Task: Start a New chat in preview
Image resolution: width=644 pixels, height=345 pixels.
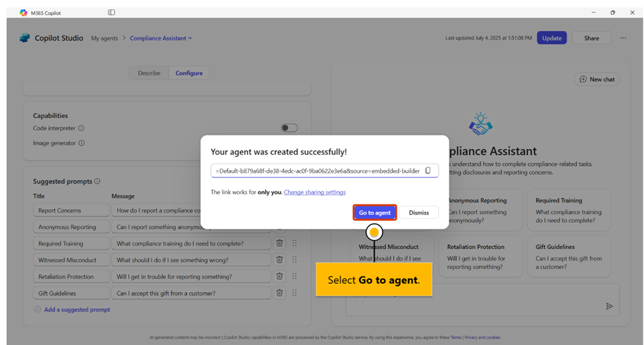Action: [597, 80]
